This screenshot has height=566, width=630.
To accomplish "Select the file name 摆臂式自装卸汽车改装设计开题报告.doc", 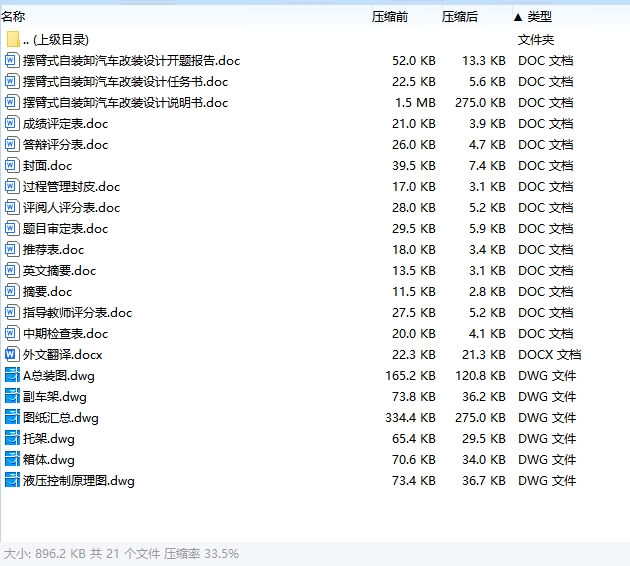I will tap(131, 61).
